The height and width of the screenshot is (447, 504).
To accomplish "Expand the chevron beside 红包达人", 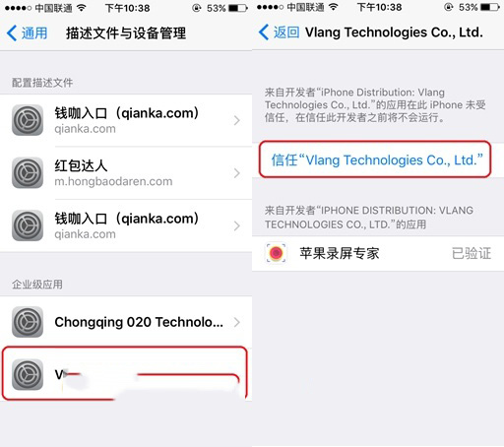I will (x=237, y=173).
